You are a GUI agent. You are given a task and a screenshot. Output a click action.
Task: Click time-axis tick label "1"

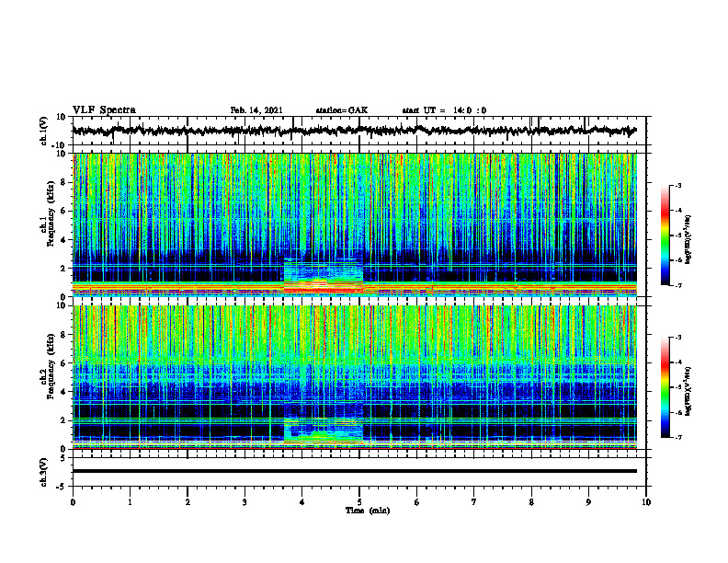point(130,502)
